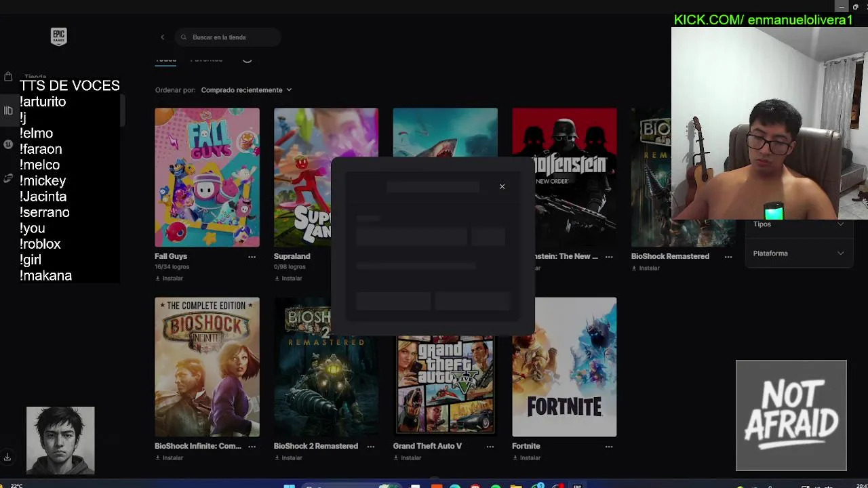The image size is (868, 488).
Task: Open the three-dot menu for Wolfenstein: The New Order
Action: pos(609,257)
